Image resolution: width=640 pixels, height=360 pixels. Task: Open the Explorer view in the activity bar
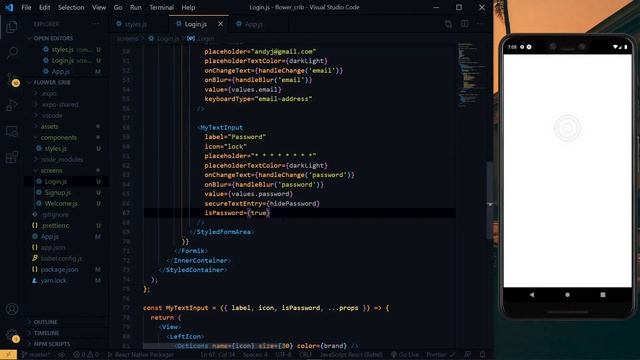click(12, 27)
